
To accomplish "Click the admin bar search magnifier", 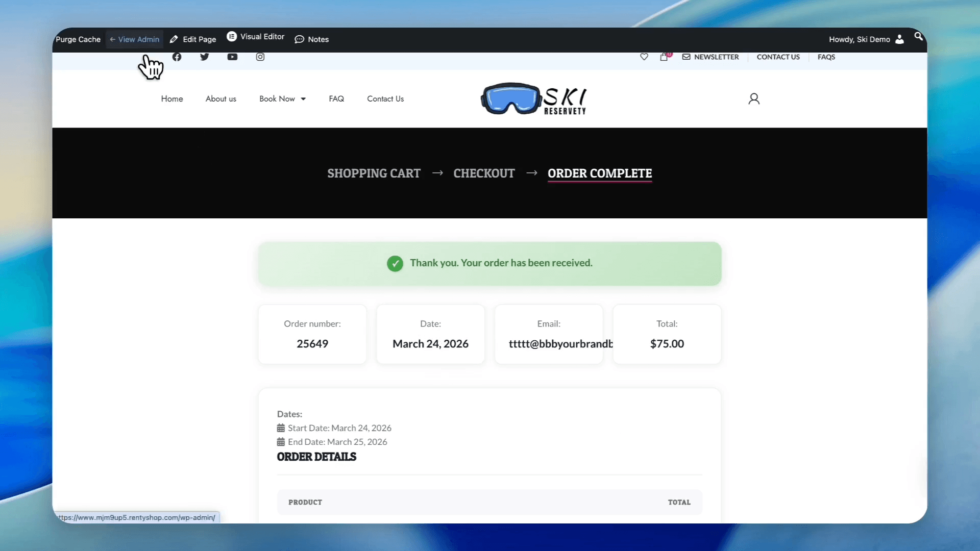I will (x=918, y=36).
